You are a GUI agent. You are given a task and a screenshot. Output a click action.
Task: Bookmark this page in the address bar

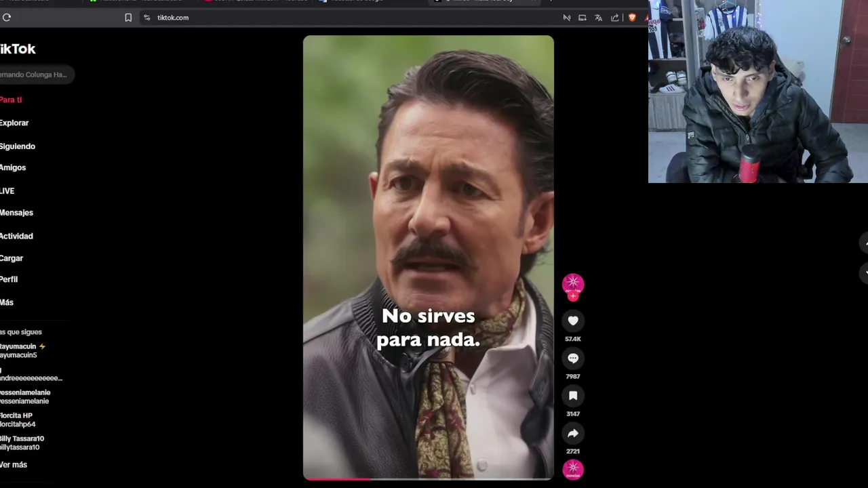coord(128,18)
